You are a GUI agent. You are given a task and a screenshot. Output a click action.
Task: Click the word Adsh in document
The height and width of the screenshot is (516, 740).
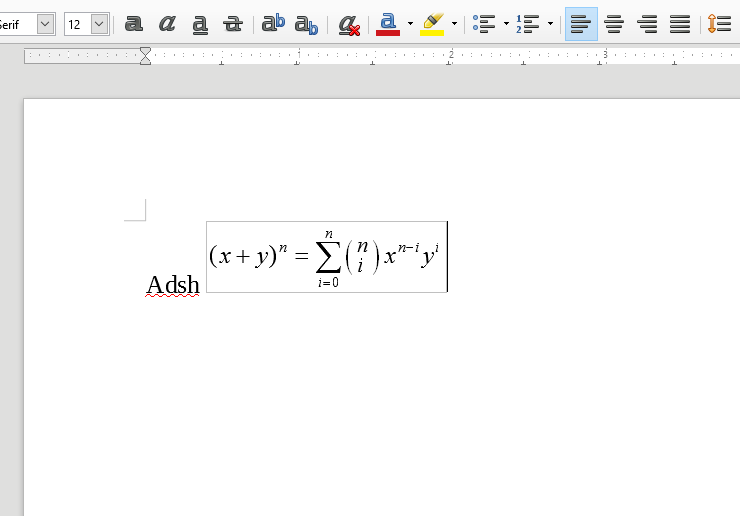[173, 285]
